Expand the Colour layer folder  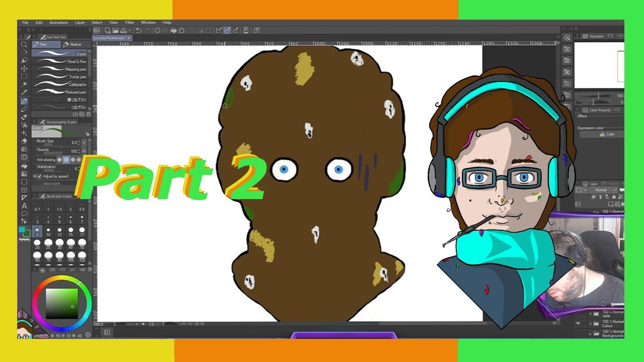tap(590, 323)
